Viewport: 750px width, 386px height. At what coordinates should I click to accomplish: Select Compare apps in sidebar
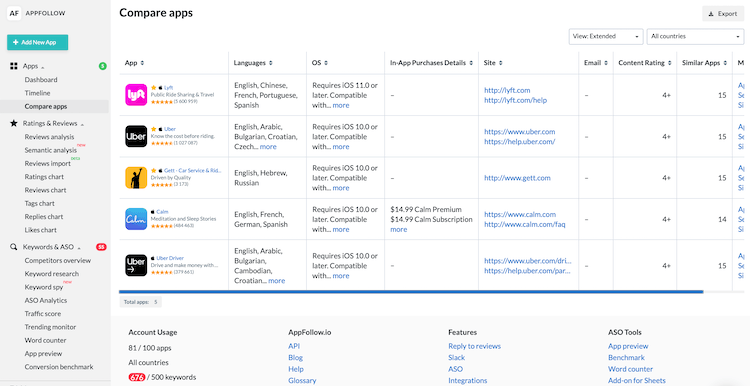pyautogui.click(x=46, y=107)
